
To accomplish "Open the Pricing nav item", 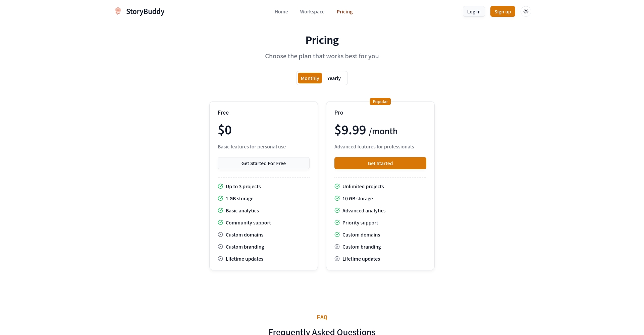I will [x=344, y=12].
